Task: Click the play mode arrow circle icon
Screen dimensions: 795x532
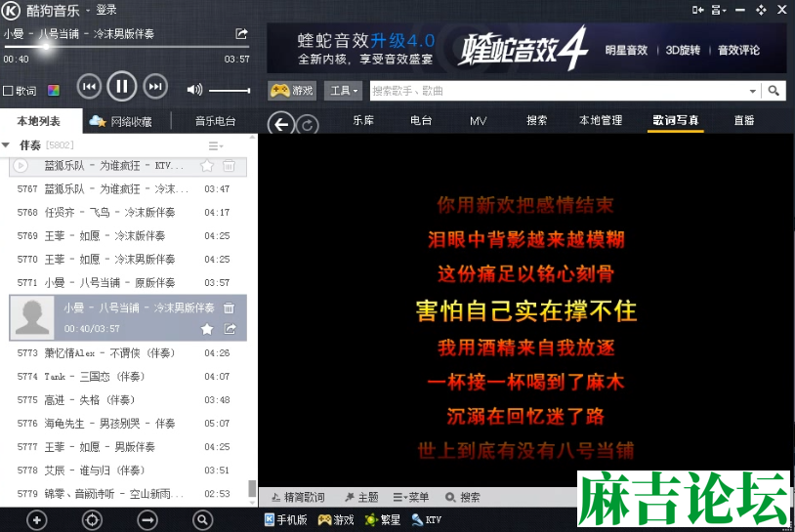Action: 147,520
